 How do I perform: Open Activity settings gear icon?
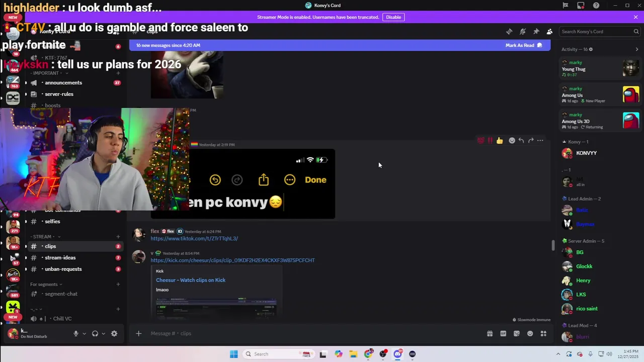pyautogui.click(x=591, y=49)
